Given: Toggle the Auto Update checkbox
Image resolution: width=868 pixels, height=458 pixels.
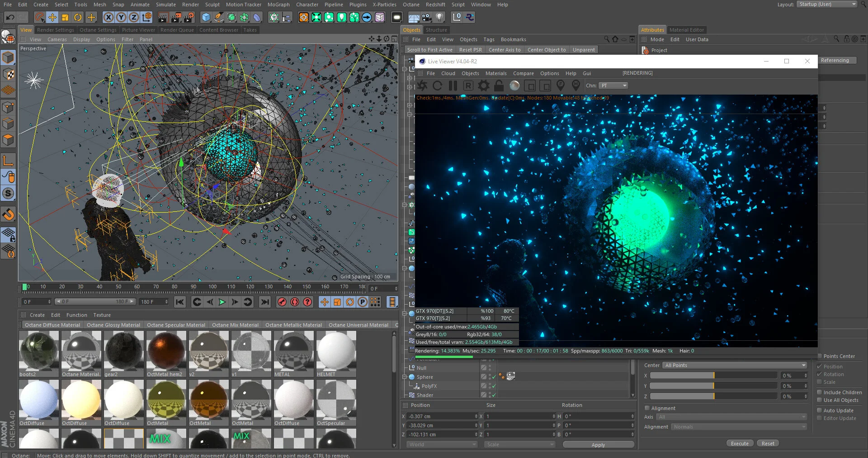Looking at the screenshot, I should (820, 410).
